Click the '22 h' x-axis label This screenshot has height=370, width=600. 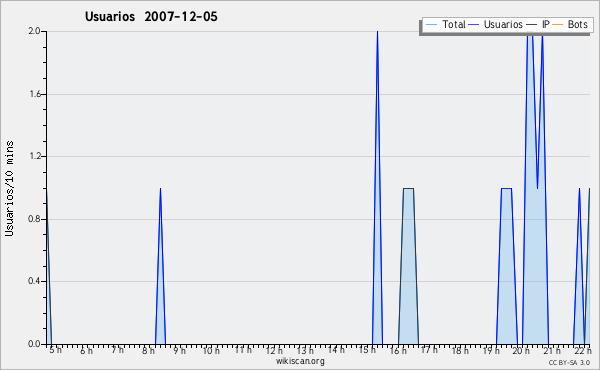tap(582, 350)
